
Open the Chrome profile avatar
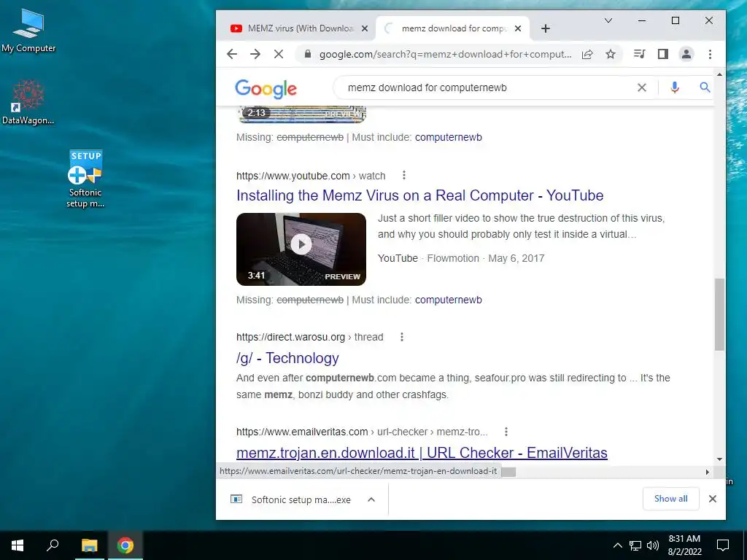click(x=686, y=54)
